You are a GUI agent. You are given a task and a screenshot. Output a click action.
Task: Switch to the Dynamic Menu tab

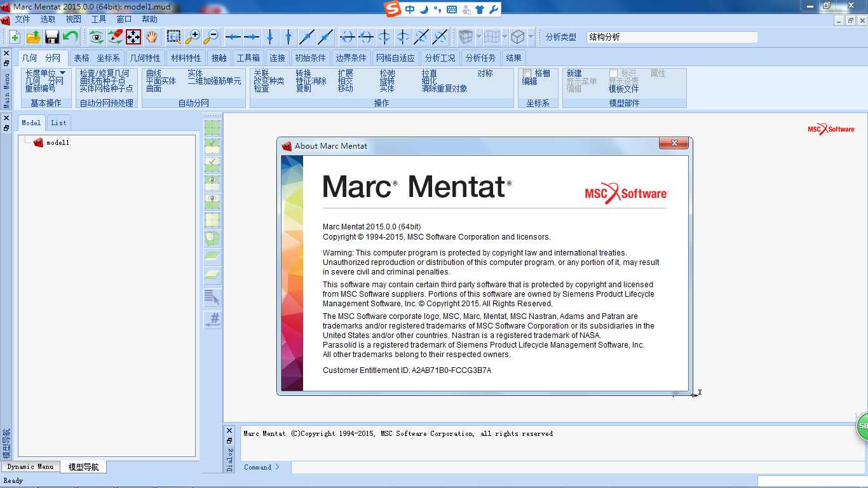[30, 466]
